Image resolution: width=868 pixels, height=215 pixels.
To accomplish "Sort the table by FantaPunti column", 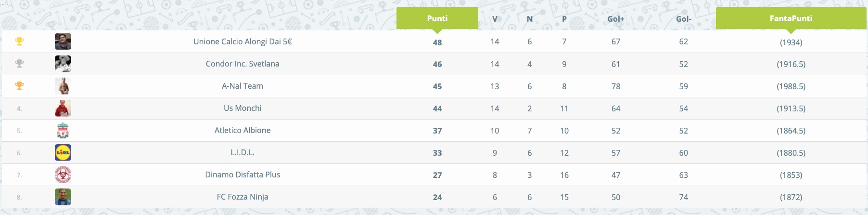I will point(791,18).
